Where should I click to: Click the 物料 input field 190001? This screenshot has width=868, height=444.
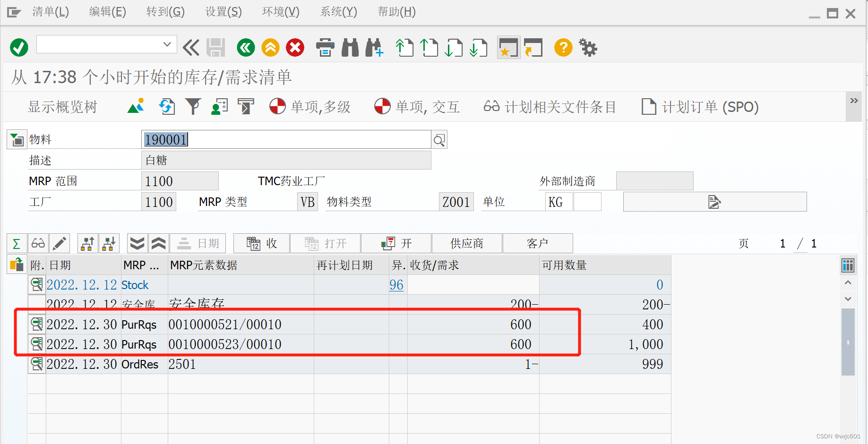point(286,140)
